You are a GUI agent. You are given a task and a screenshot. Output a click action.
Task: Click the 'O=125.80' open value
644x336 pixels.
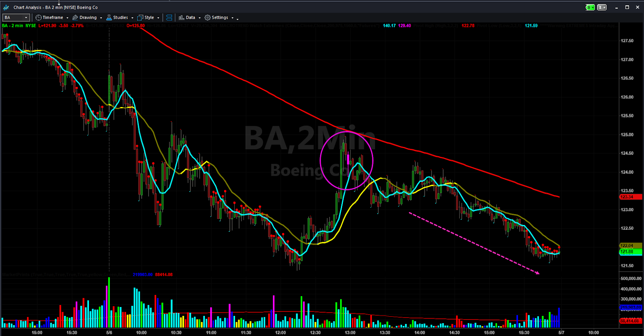[136, 26]
